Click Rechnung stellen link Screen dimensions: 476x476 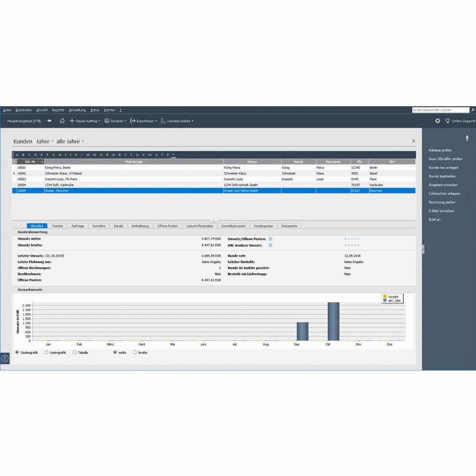pyautogui.click(x=442, y=202)
